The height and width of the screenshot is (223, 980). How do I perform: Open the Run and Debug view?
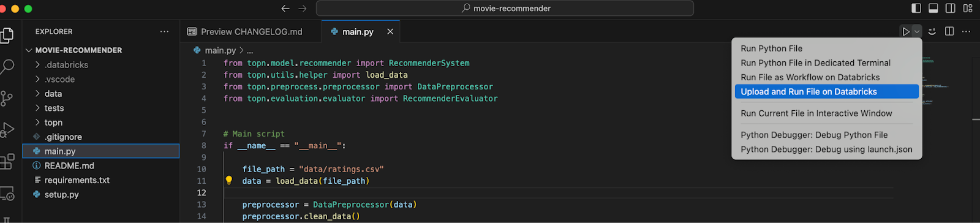point(7,130)
